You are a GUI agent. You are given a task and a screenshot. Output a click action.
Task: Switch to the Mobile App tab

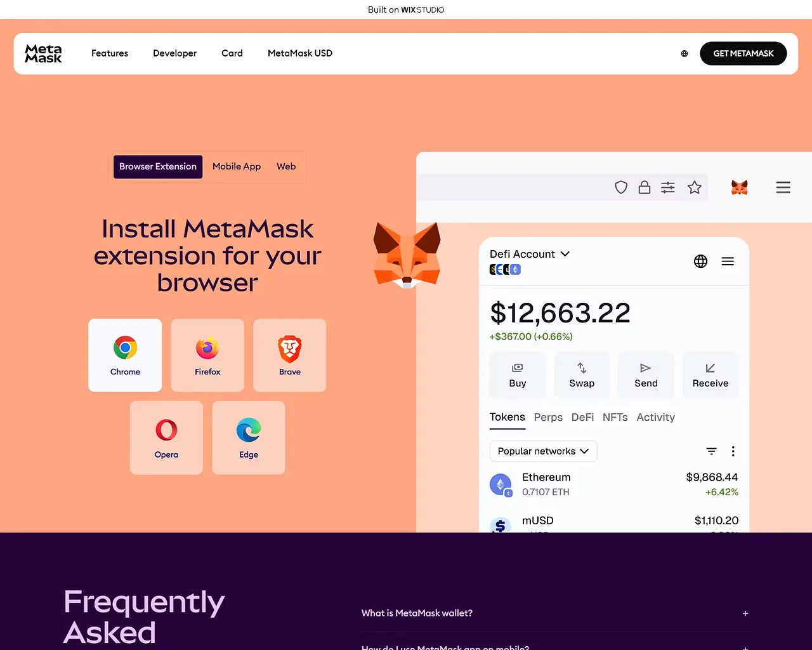(237, 167)
